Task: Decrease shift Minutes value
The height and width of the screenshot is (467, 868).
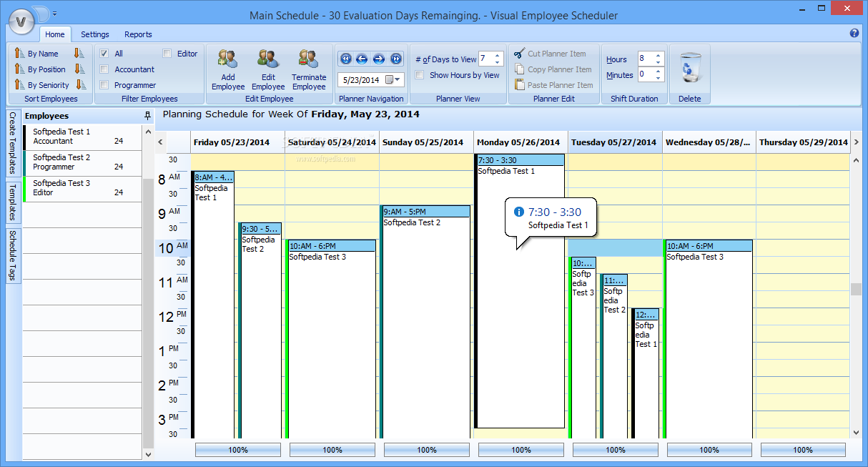Action: pos(659,78)
